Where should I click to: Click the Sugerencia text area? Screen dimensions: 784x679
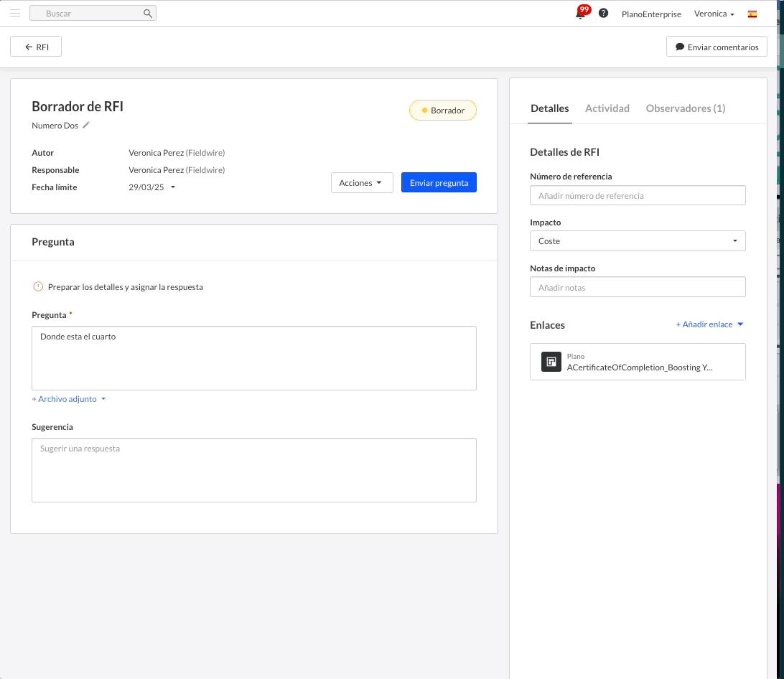pyautogui.click(x=253, y=470)
